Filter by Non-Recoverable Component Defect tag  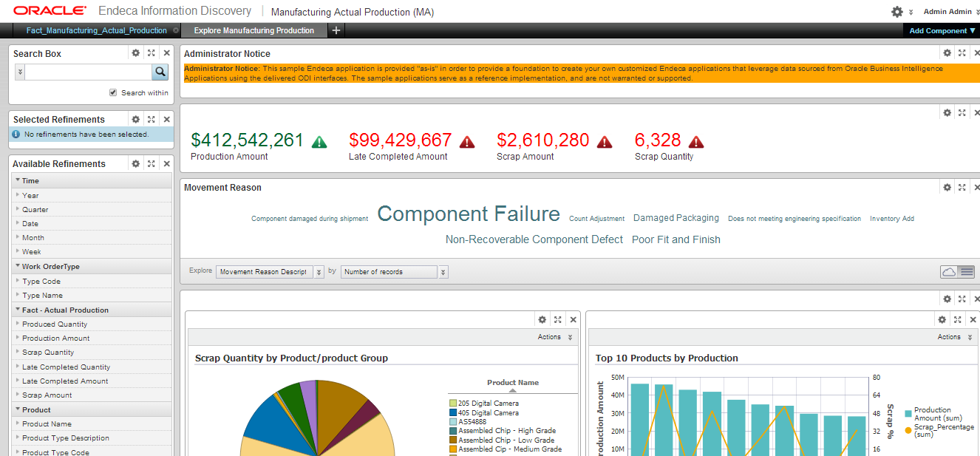click(534, 239)
